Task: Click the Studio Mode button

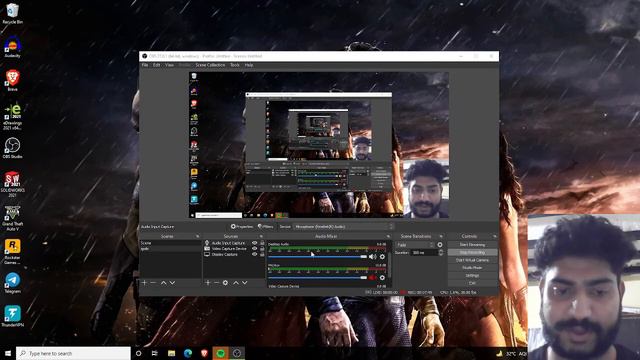Action: tap(472, 268)
